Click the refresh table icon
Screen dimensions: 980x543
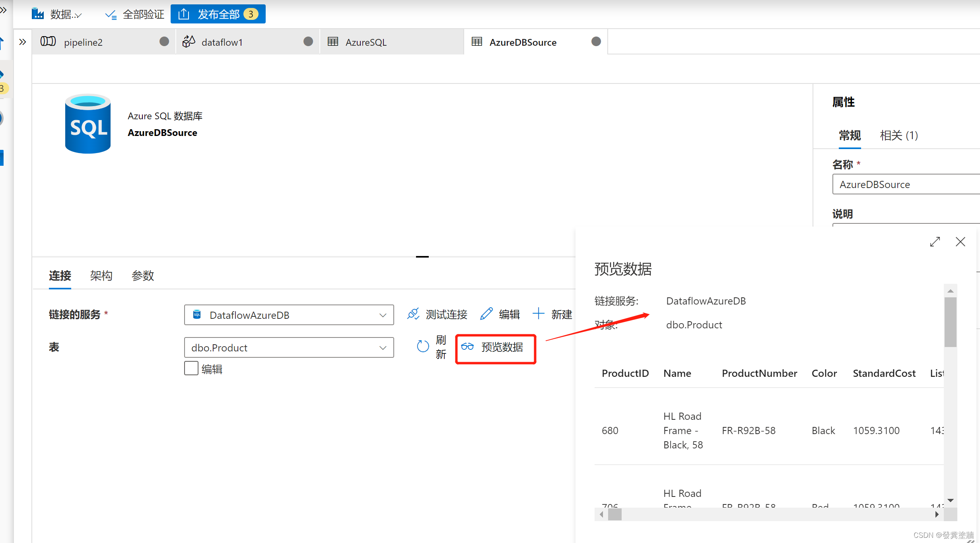[x=422, y=347]
